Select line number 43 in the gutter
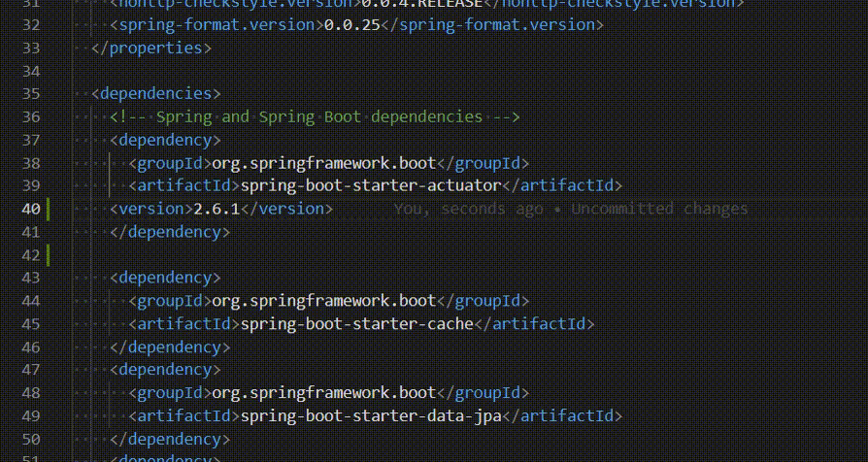The height and width of the screenshot is (462, 868). tap(31, 278)
